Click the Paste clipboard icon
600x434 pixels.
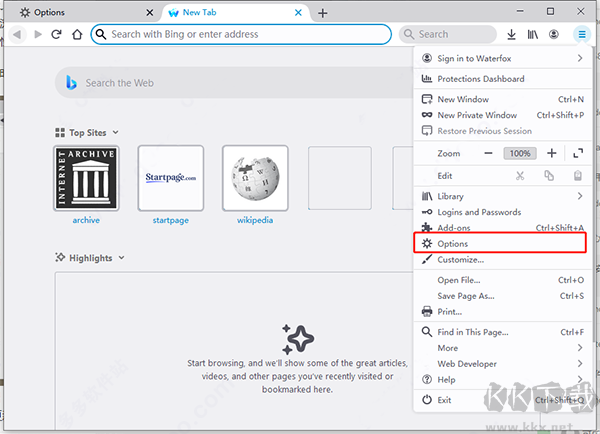[578, 176]
